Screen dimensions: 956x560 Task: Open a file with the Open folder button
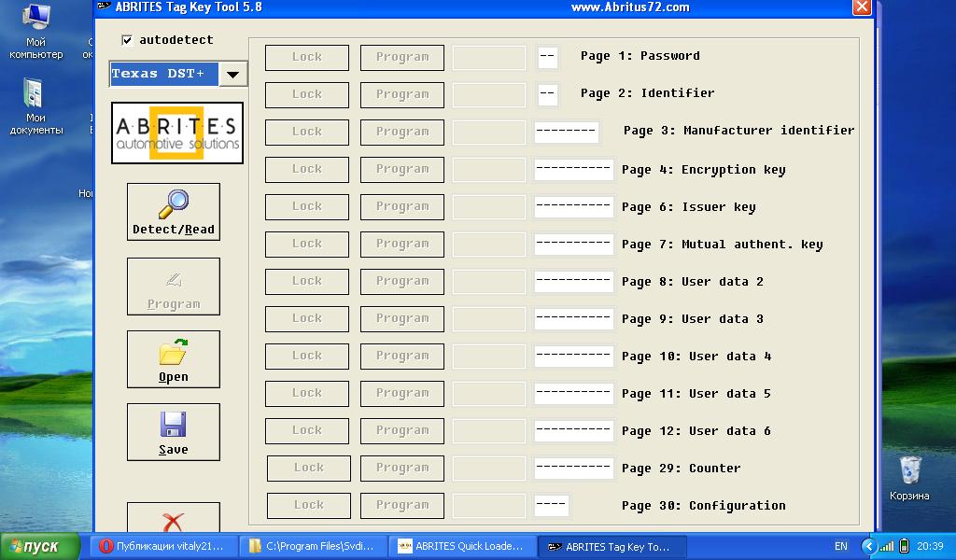click(x=173, y=359)
